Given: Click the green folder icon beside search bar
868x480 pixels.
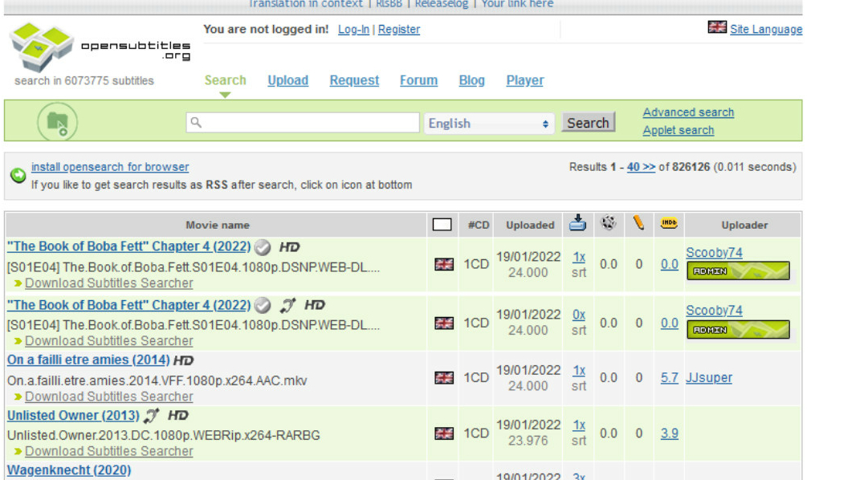Looking at the screenshot, I should click(57, 123).
